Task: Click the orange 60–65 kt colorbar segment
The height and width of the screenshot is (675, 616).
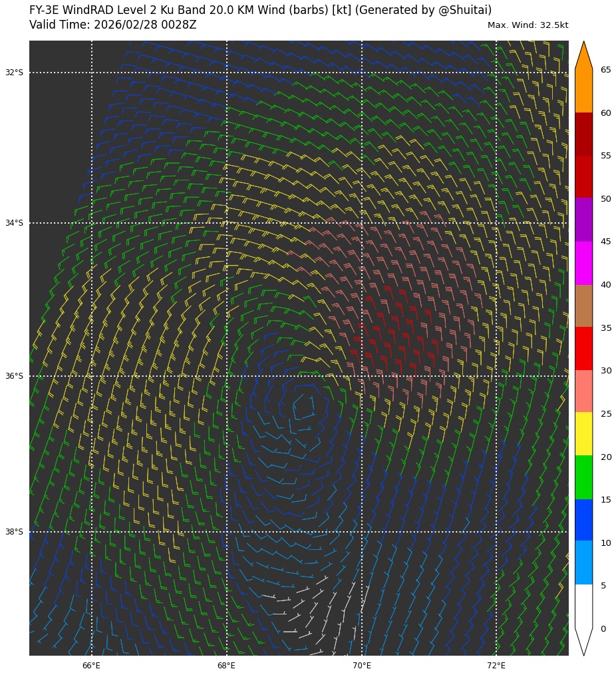Action: tap(583, 91)
